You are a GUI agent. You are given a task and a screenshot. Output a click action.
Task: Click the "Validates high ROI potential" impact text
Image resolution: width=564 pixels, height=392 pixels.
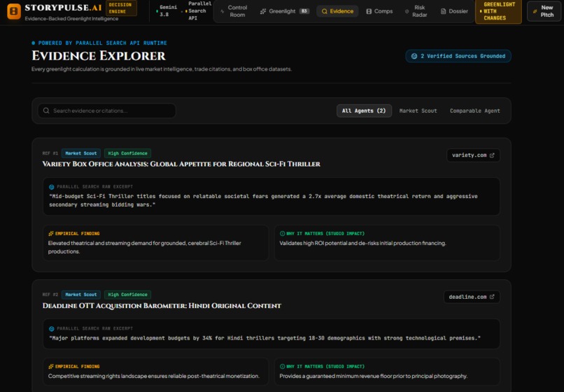pyautogui.click(x=362, y=244)
